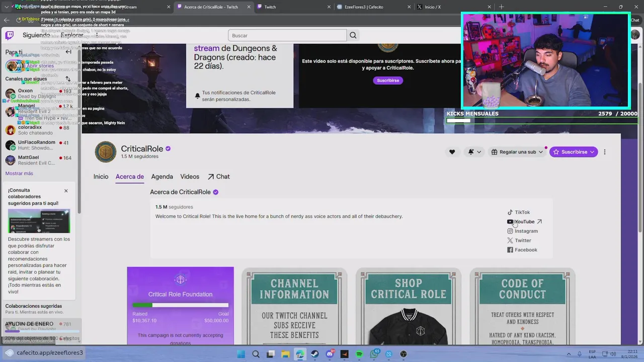Open File Explorer from taskbar
Viewport: 644px width, 362px height.
(x=285, y=354)
